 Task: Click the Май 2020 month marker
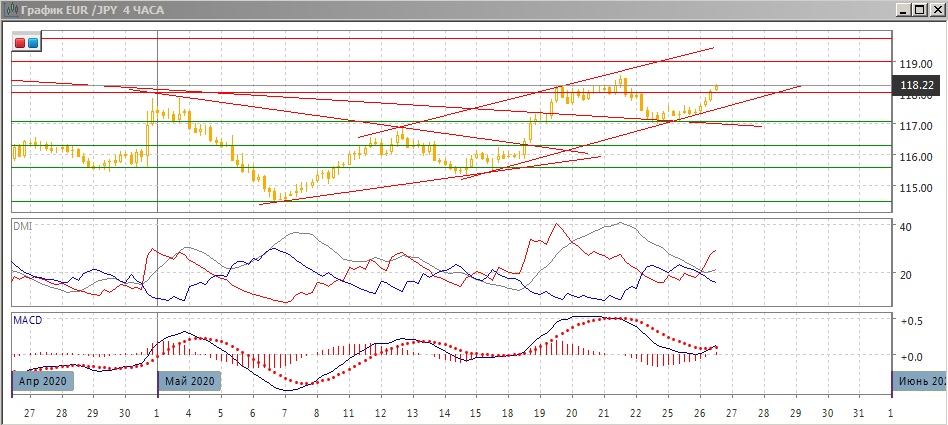pos(189,381)
